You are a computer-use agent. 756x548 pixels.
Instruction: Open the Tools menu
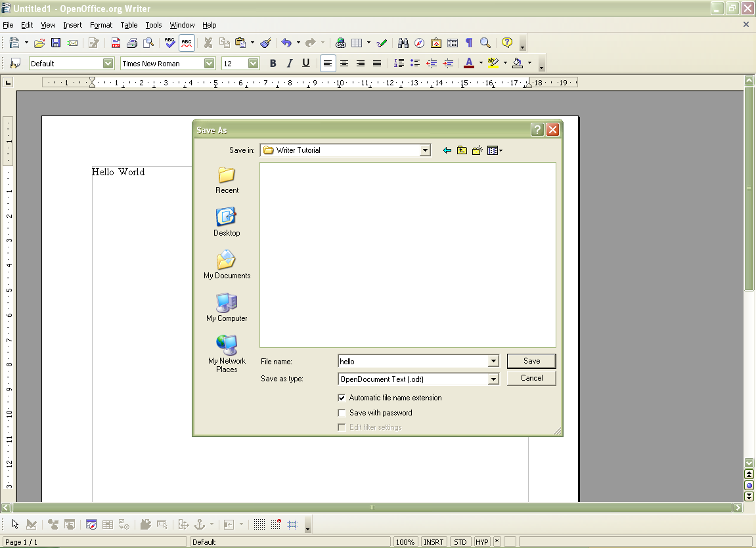(x=154, y=25)
